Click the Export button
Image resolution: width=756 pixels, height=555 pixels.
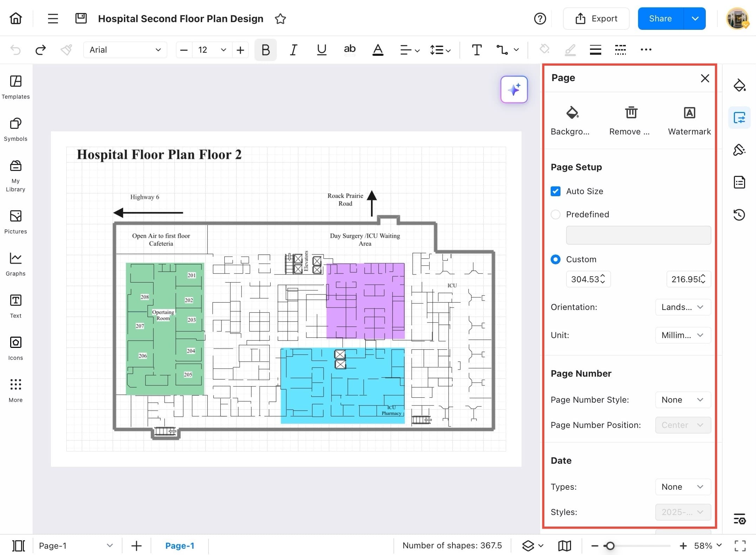(x=596, y=18)
